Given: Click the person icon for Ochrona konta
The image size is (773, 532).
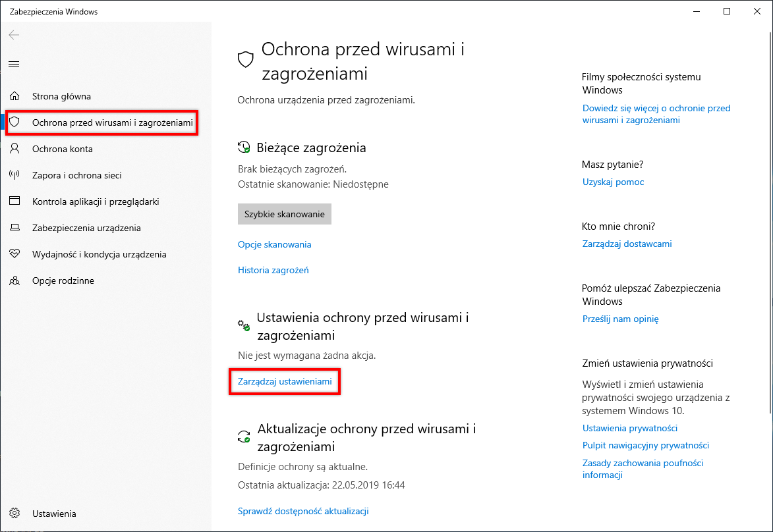Looking at the screenshot, I should (x=14, y=149).
